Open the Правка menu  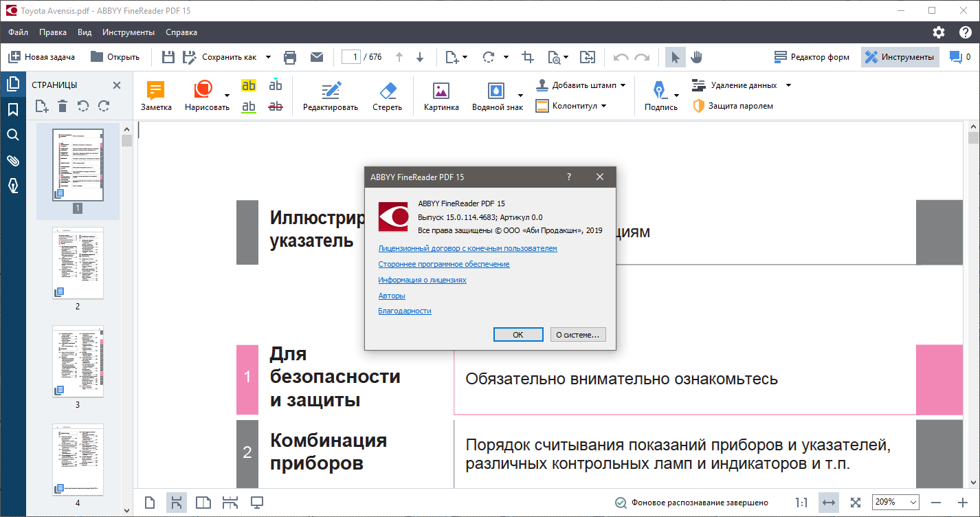point(53,32)
